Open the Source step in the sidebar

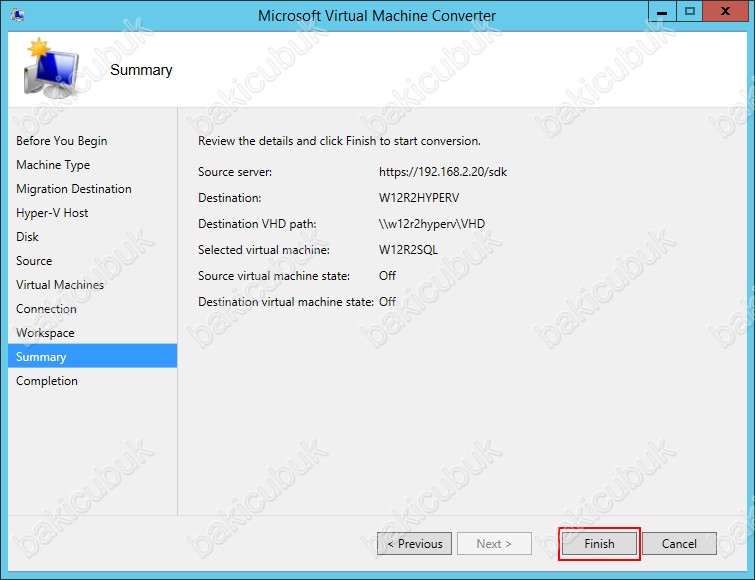[x=34, y=261]
